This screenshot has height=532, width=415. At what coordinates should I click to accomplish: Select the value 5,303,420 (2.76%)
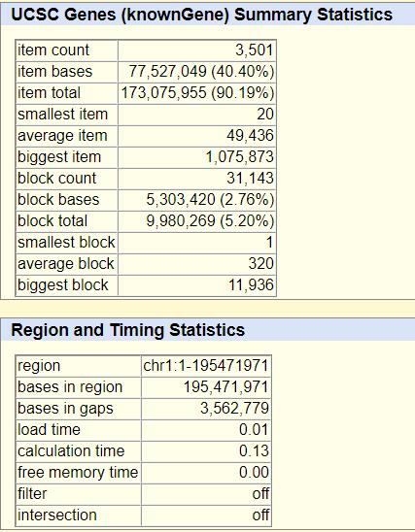(x=210, y=200)
